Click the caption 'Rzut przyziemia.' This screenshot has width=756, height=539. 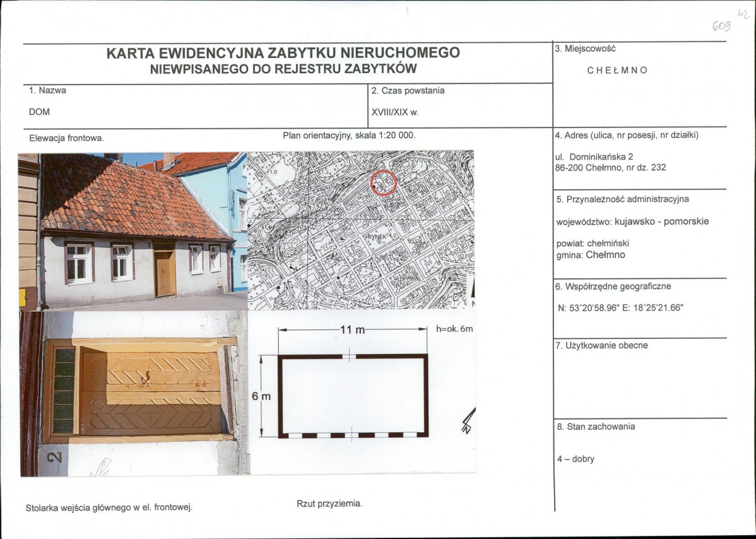tap(329, 504)
